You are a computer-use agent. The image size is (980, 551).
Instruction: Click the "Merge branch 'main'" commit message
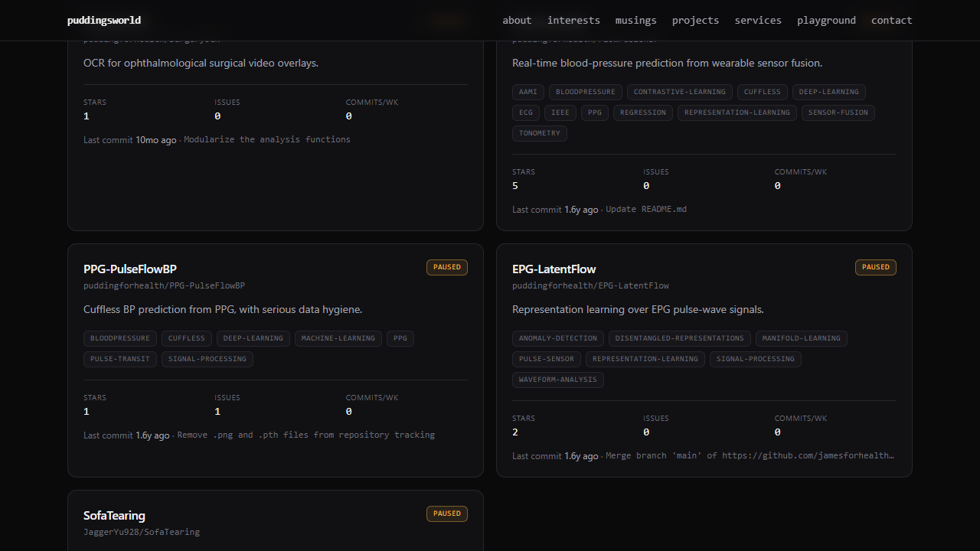(750, 456)
